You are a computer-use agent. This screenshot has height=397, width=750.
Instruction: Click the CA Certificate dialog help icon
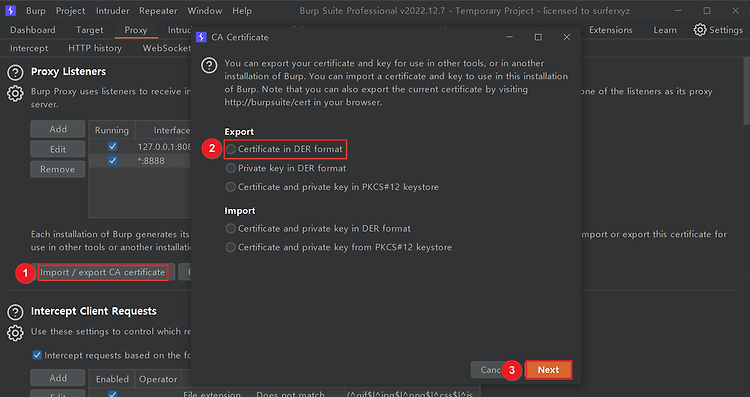coord(209,65)
